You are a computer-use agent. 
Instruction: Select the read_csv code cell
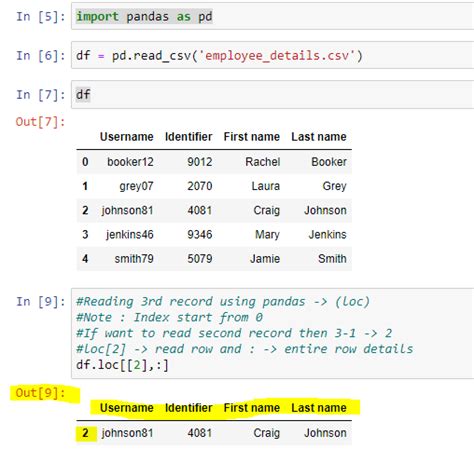click(x=272, y=55)
